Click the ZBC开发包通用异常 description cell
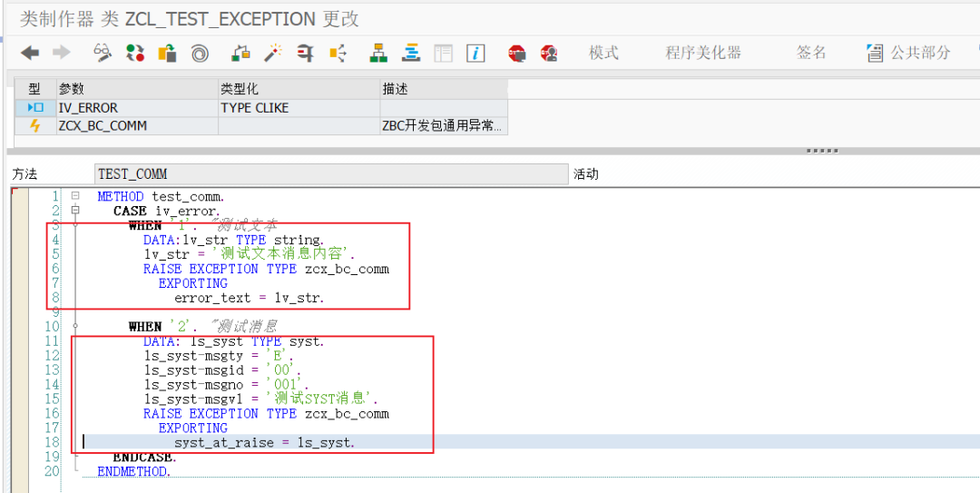The height and width of the screenshot is (493, 980). tap(444, 126)
